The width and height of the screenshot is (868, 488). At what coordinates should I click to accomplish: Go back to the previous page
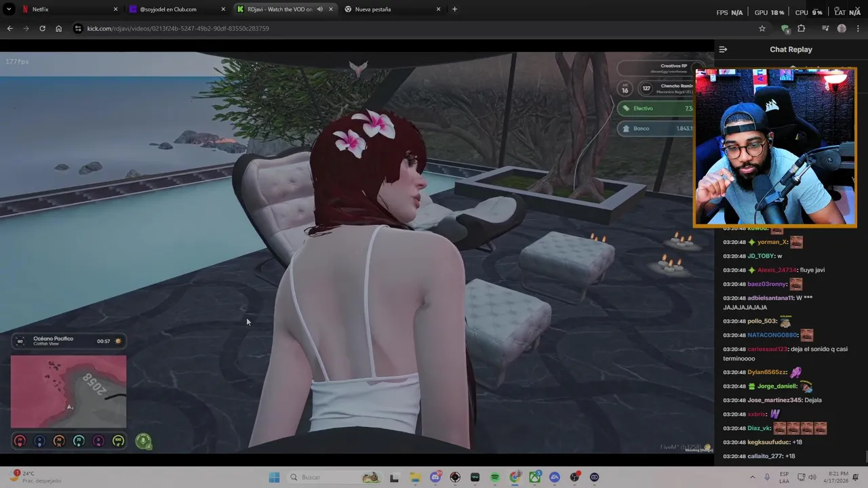click(x=9, y=28)
